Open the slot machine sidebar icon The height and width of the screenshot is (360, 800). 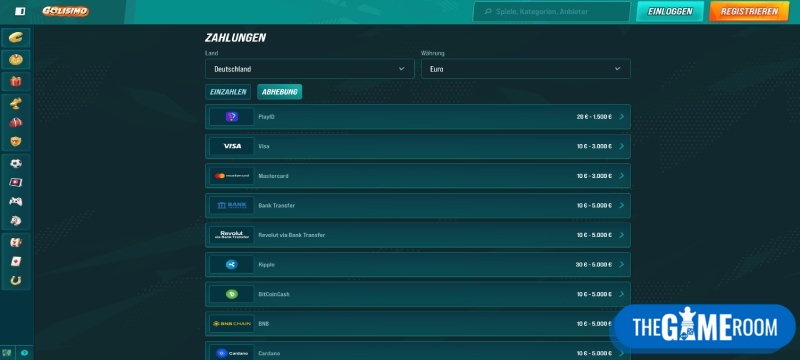coord(16,242)
